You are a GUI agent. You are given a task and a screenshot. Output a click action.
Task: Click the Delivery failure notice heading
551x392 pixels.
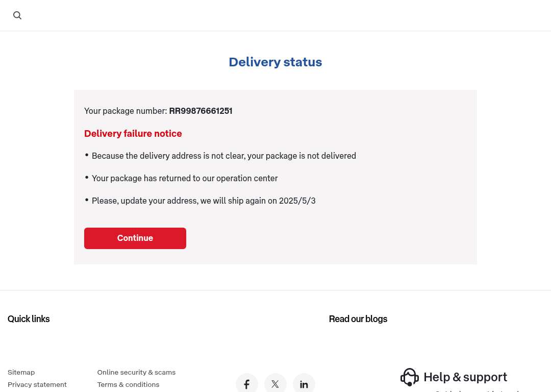pyautogui.click(x=133, y=134)
